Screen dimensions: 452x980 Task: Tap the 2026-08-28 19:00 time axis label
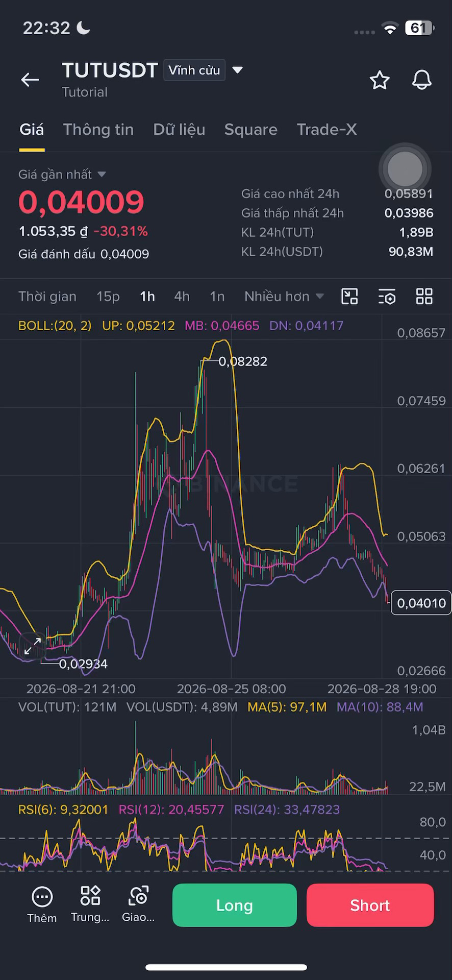point(382,689)
